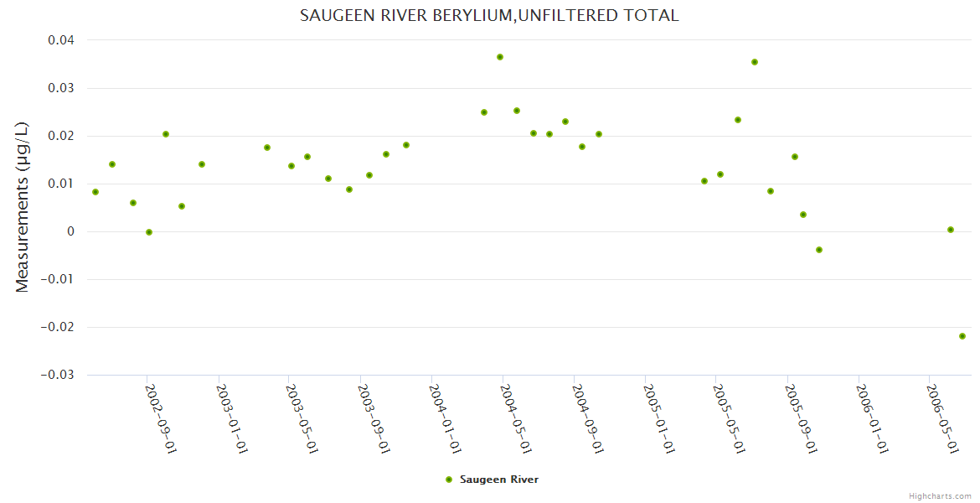
Task: Click the highest 2002 point near 0.02
Action: point(166,134)
